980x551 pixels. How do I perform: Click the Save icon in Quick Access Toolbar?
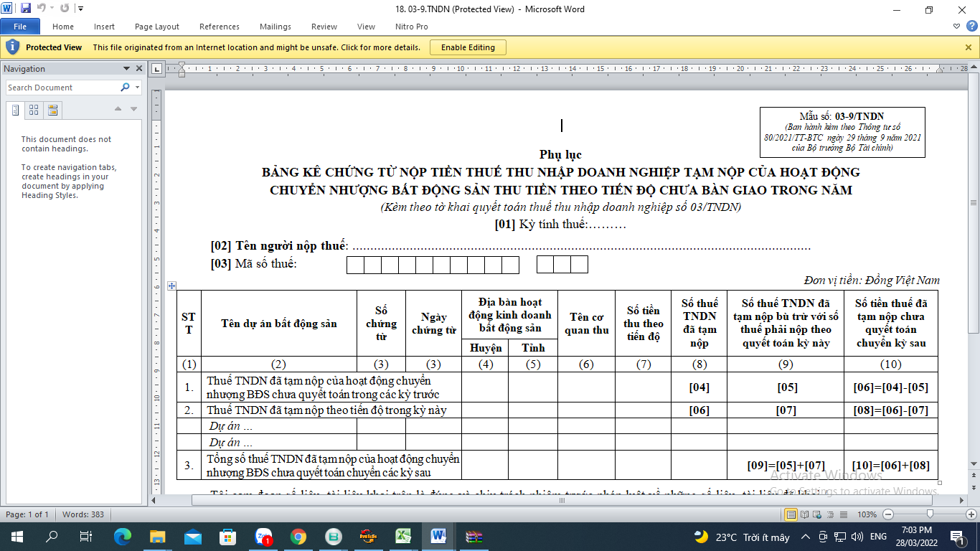click(x=26, y=9)
